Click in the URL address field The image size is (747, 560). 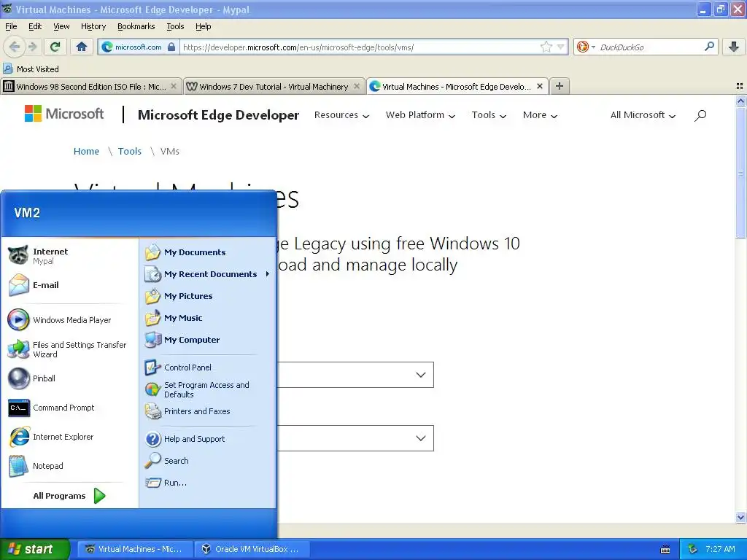pos(360,47)
